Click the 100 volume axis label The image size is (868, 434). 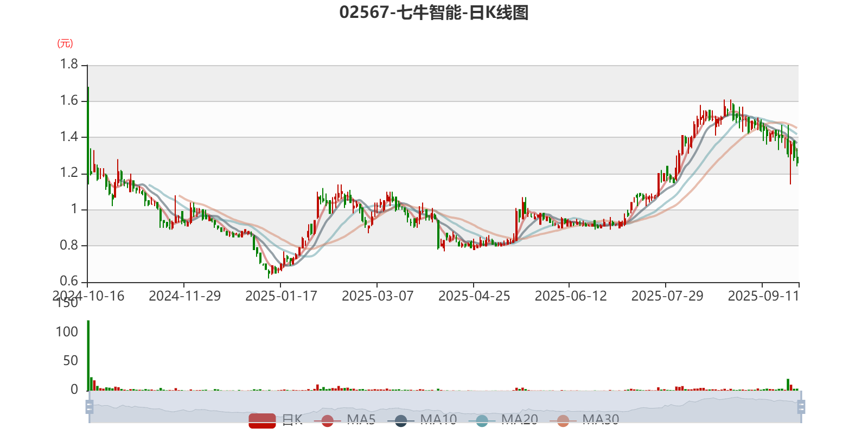[67, 332]
